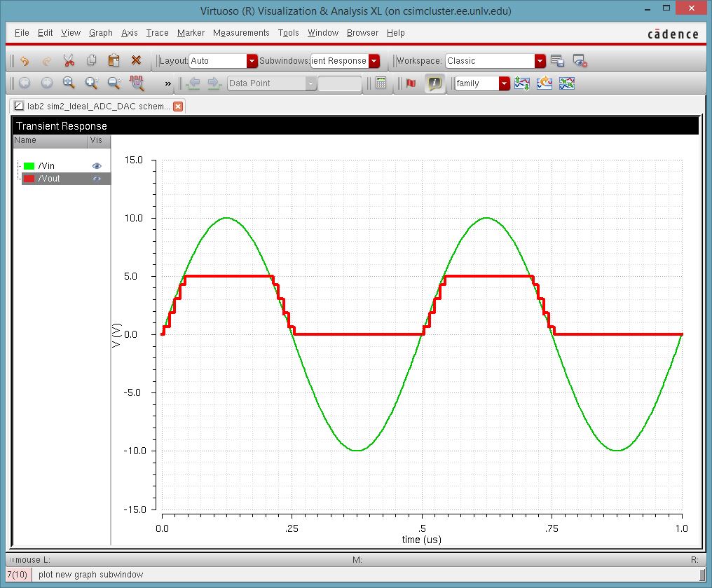This screenshot has width=712, height=588.
Task: Open the Axis menu
Action: [129, 33]
